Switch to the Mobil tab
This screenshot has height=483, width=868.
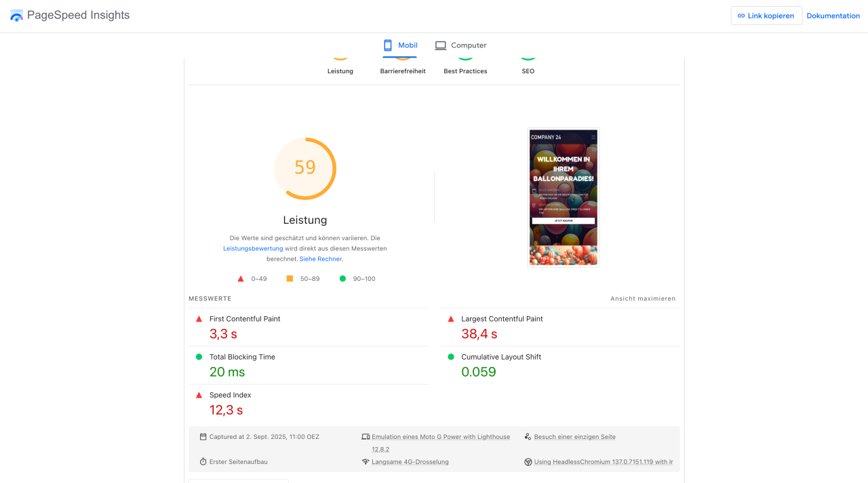400,45
